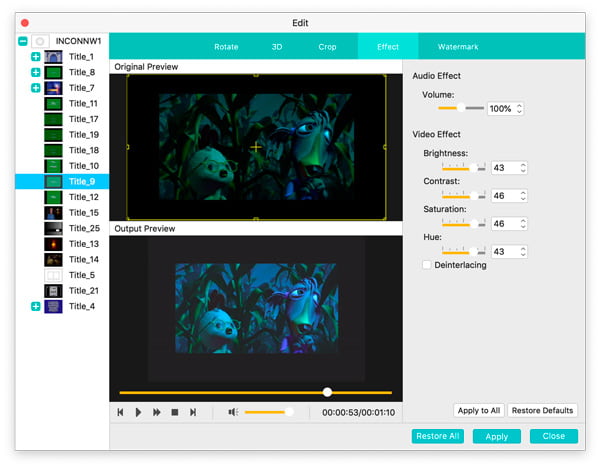Viewport: 600px width, 468px height.
Task: Expand the Title_7 tree node
Action: [36, 88]
